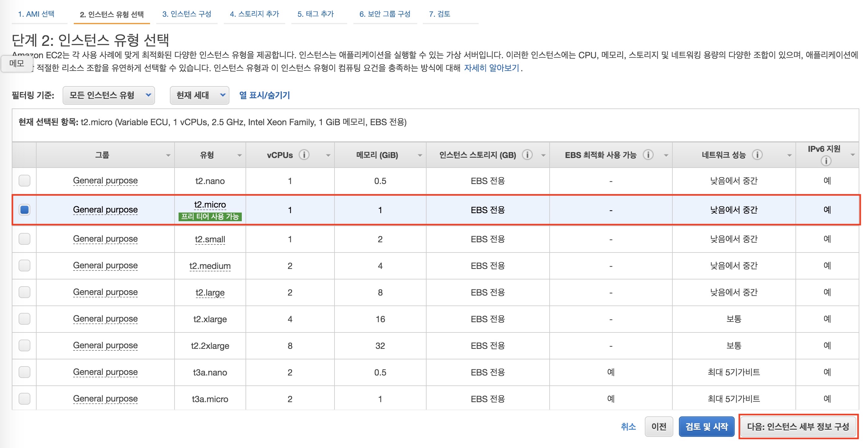Open the 메모리 (GiB) column sort arrow
Image resolution: width=868 pixels, height=448 pixels.
[420, 155]
